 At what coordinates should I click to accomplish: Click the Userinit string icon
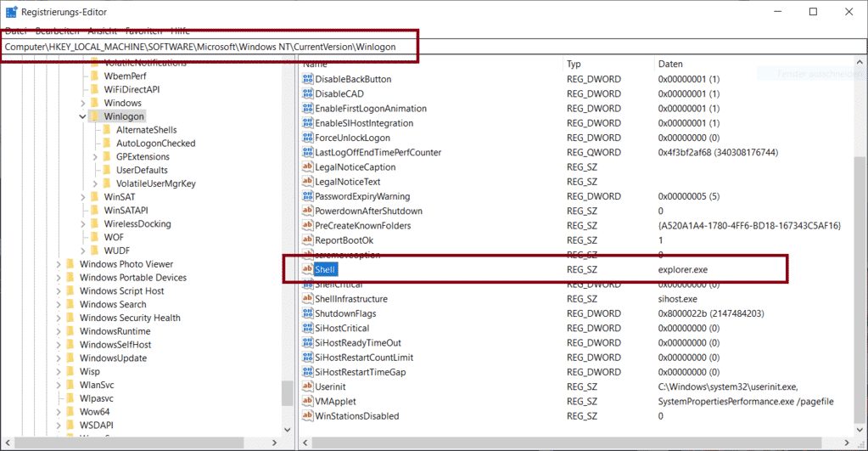[307, 386]
